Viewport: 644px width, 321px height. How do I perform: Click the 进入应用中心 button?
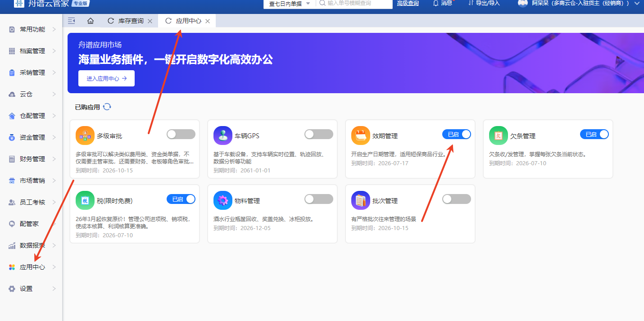pyautogui.click(x=106, y=78)
